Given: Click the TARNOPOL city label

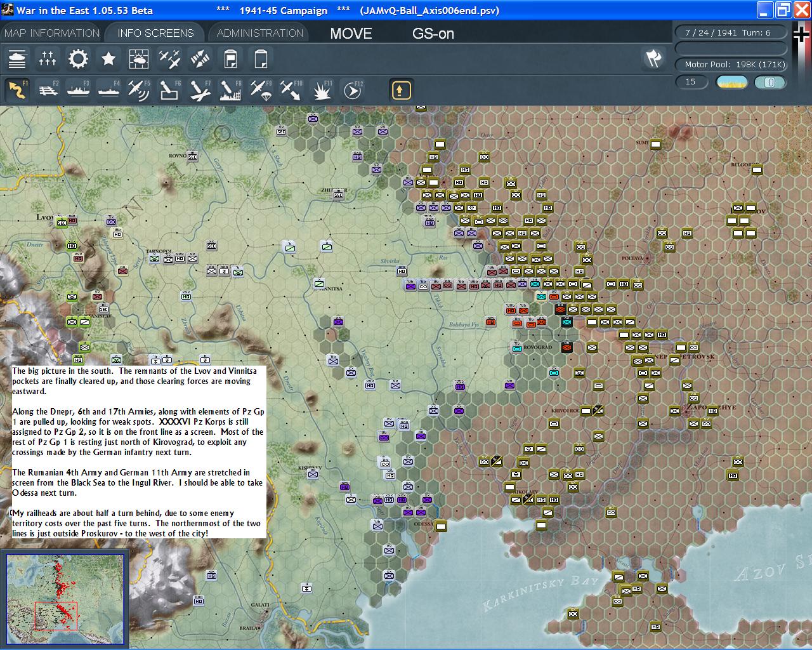Looking at the screenshot, I should coord(159,251).
